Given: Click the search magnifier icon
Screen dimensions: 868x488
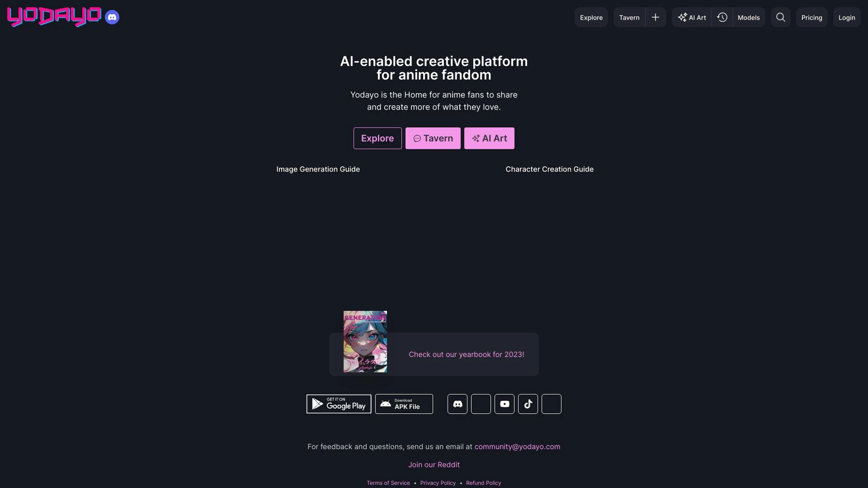Looking at the screenshot, I should (x=781, y=17).
